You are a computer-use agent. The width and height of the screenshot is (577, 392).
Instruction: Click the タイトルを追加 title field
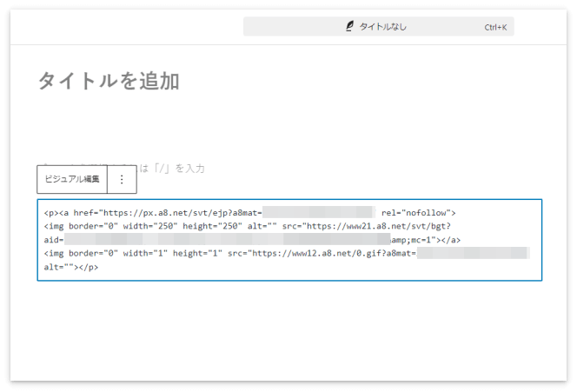pyautogui.click(x=109, y=81)
